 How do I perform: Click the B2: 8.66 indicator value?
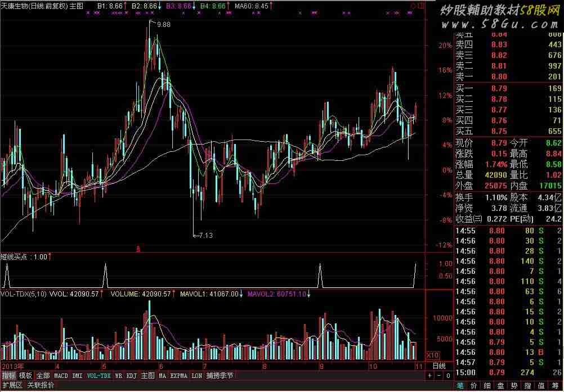145,6
